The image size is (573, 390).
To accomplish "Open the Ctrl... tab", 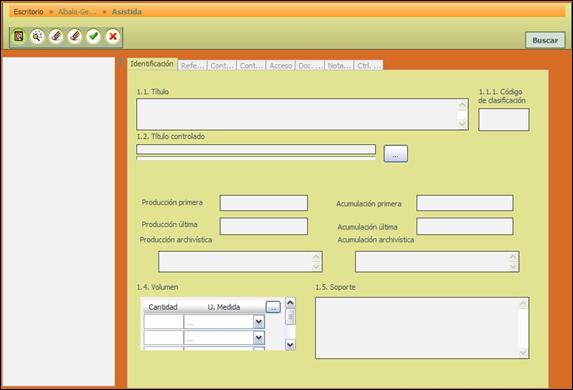I will tap(369, 65).
